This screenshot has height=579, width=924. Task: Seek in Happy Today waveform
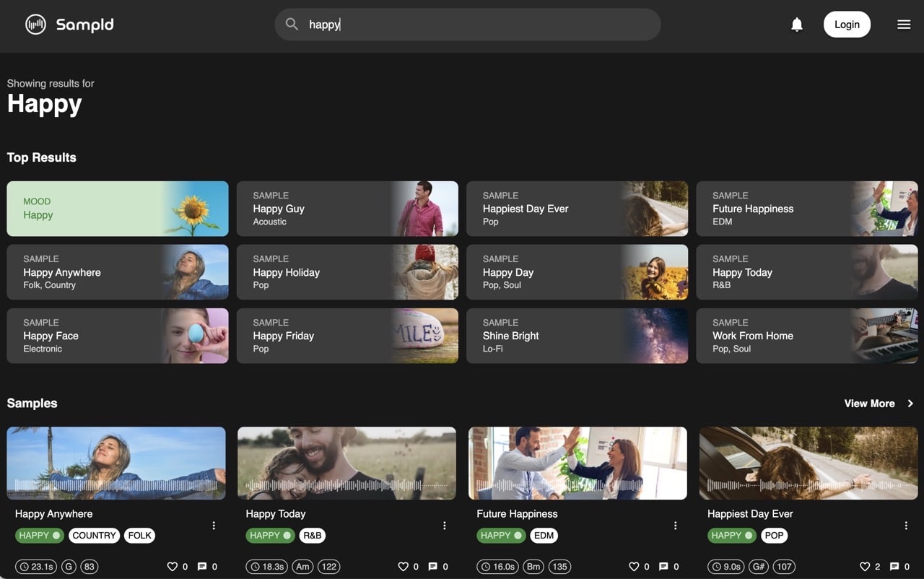pos(346,485)
